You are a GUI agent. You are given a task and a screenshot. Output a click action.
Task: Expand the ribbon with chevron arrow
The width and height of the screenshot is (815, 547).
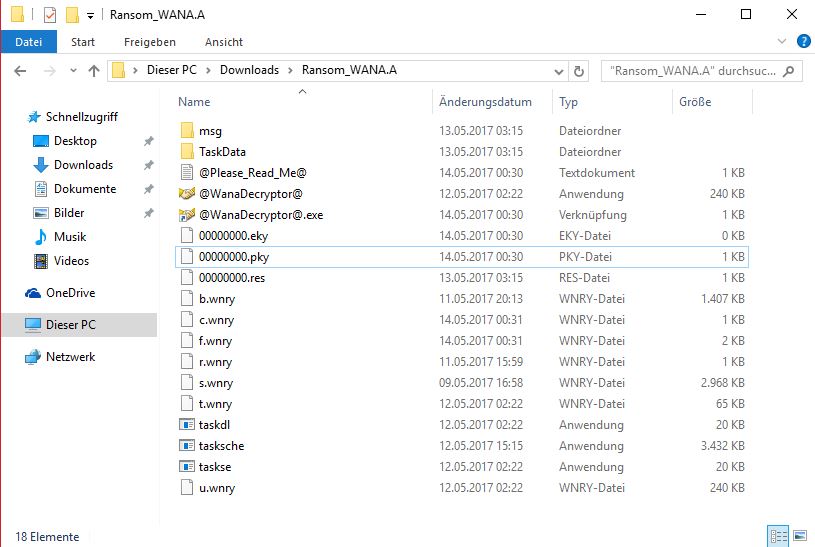(x=782, y=42)
